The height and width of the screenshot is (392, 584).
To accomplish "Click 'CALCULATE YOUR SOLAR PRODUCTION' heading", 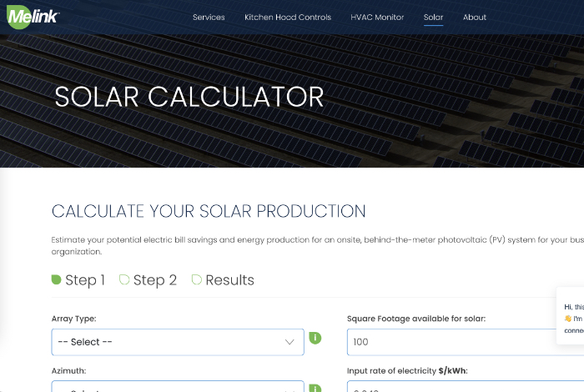I will point(209,211).
